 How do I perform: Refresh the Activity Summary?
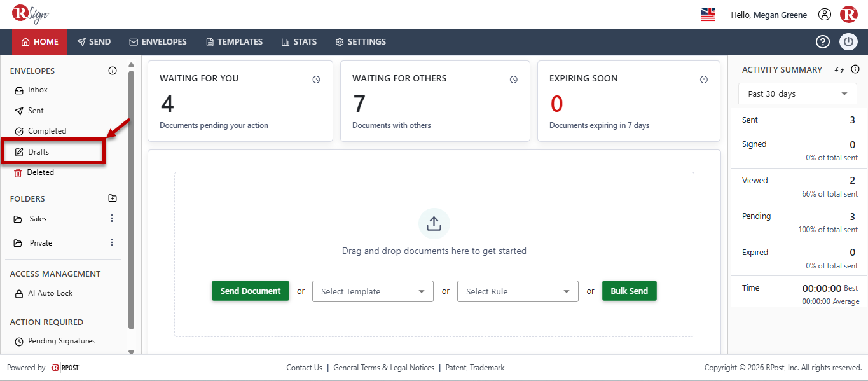pos(839,70)
